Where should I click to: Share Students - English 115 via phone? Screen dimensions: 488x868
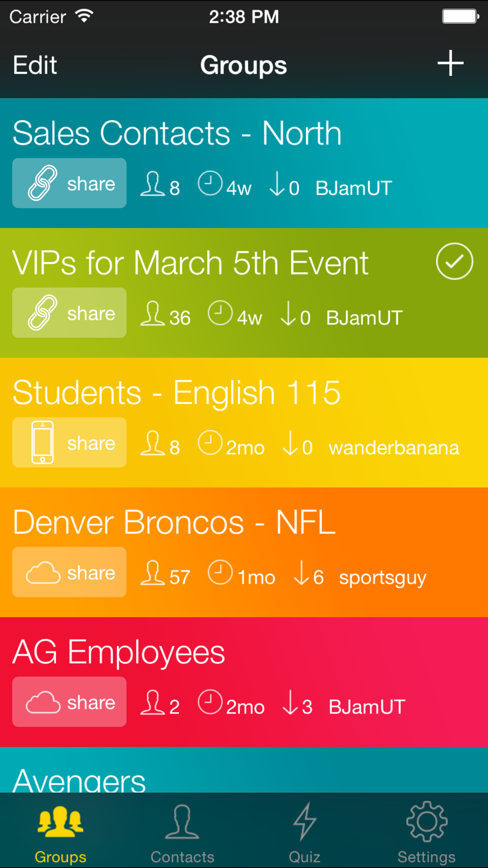coord(70,443)
